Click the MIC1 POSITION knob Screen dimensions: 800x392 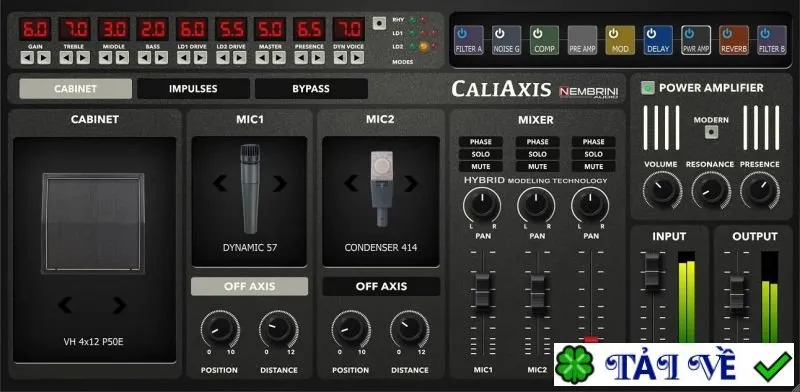(220, 329)
